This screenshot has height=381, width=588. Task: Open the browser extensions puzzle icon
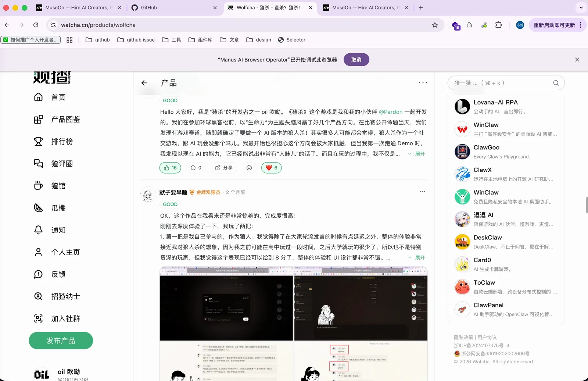tap(498, 25)
